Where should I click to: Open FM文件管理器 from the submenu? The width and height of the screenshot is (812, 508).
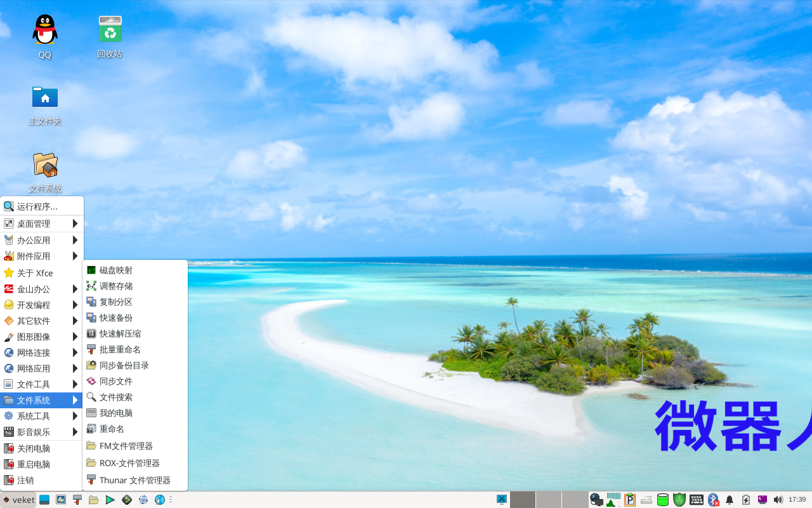pyautogui.click(x=135, y=446)
